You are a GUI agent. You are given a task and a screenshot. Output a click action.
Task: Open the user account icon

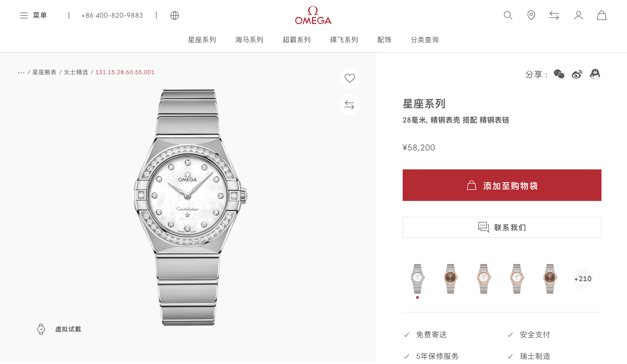(578, 15)
